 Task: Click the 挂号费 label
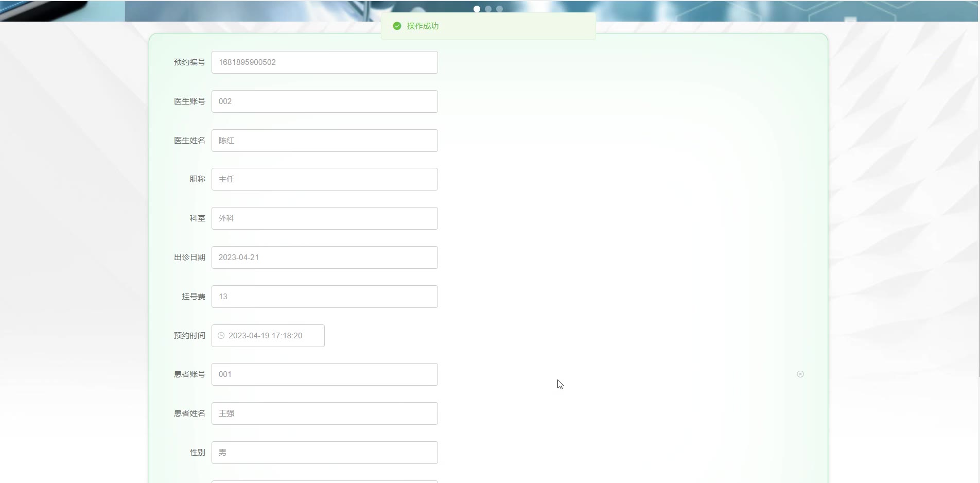click(194, 297)
